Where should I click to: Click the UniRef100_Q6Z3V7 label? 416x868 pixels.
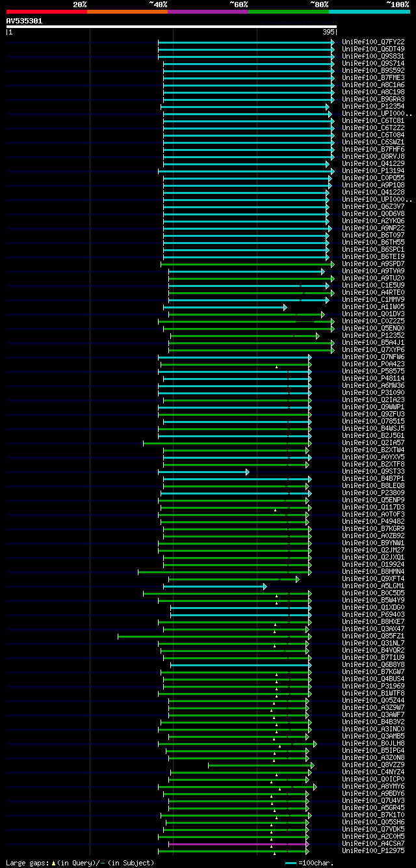[373, 206]
